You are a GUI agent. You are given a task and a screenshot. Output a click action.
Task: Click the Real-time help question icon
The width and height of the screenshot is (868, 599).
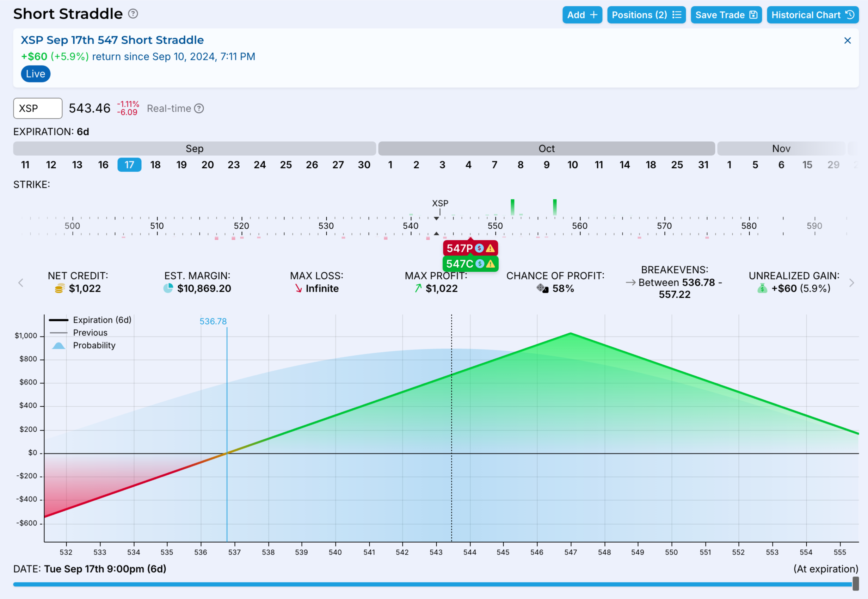point(199,109)
